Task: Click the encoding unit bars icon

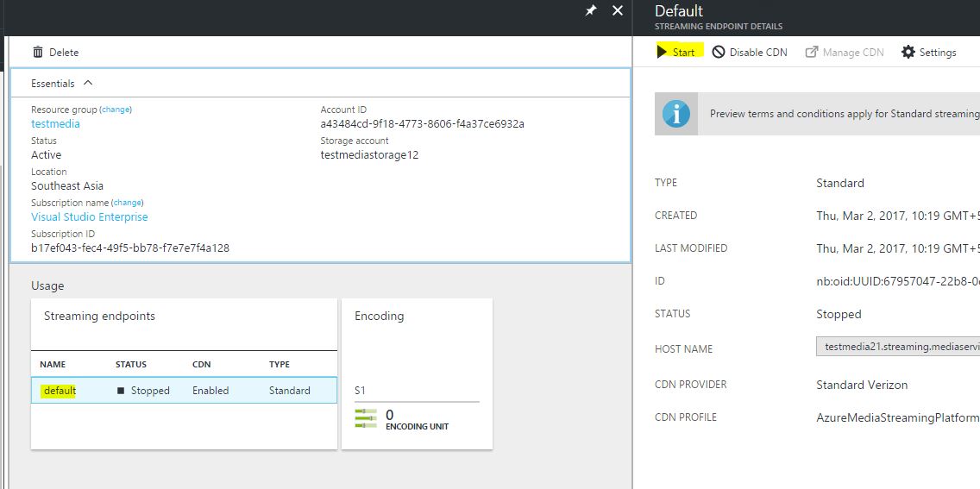Action: click(366, 419)
